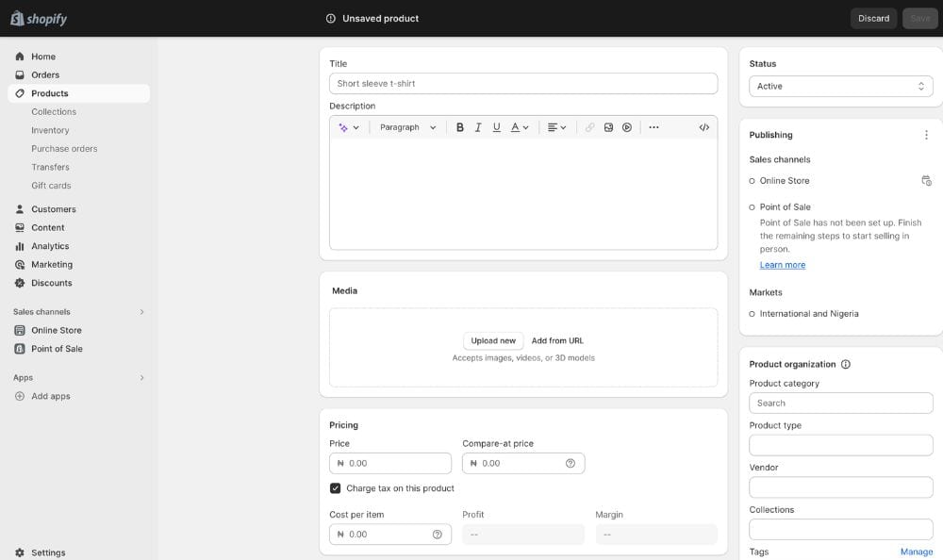Expand the Sales channels sidebar section
The image size is (943, 560).
coord(142,312)
